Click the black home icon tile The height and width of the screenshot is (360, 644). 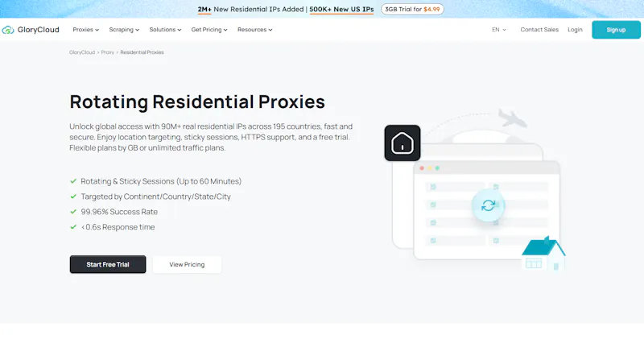402,143
